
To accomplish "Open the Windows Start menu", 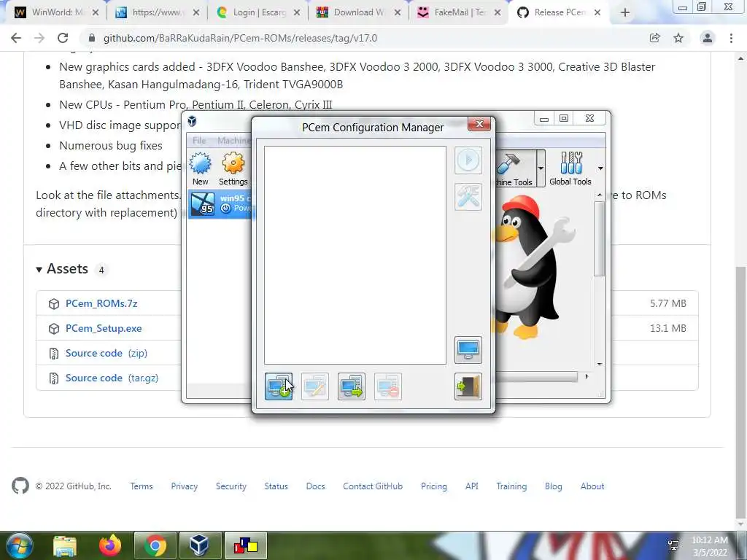I will (x=18, y=545).
